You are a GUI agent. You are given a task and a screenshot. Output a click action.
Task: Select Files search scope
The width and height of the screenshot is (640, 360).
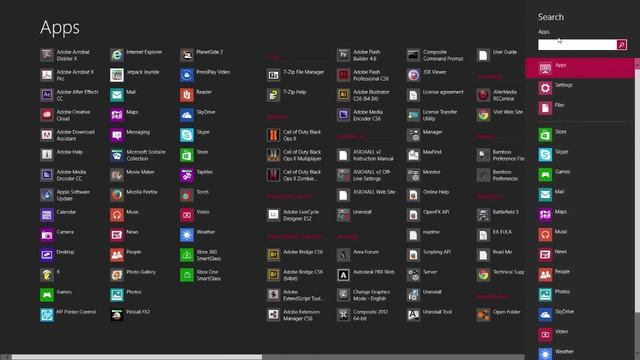580,108
